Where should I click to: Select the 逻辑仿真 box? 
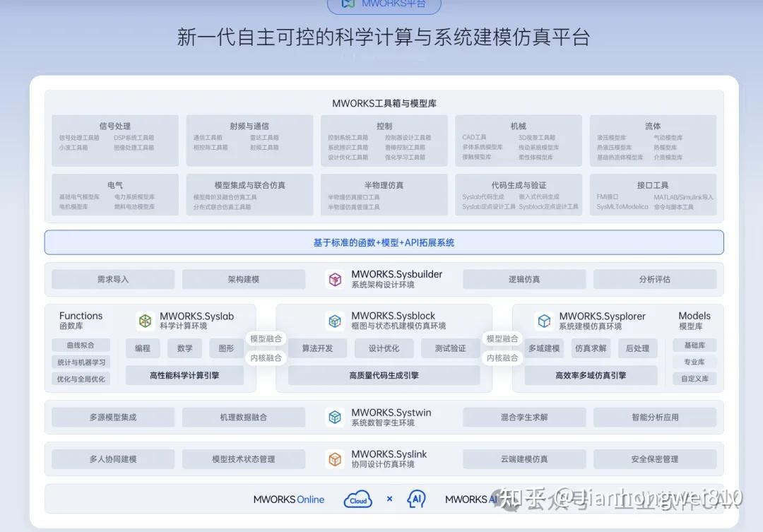click(524, 279)
